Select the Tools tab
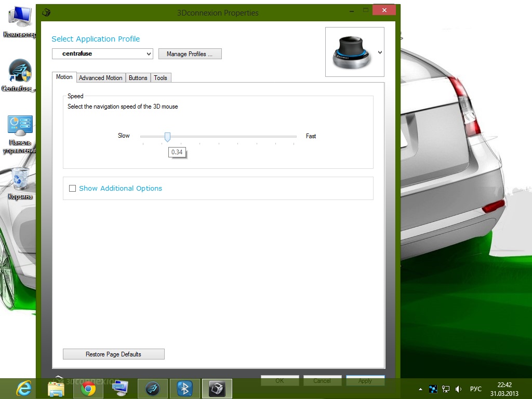Screen dimensions: 532x399 [161, 78]
